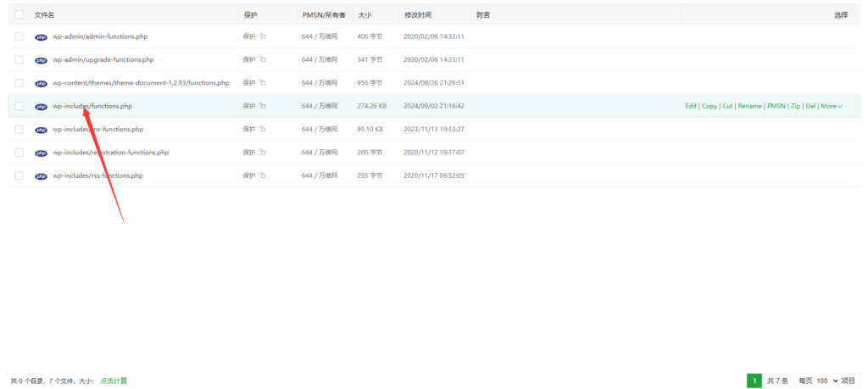
Task: Click 点击计算 to calculate size
Action: coord(114,381)
